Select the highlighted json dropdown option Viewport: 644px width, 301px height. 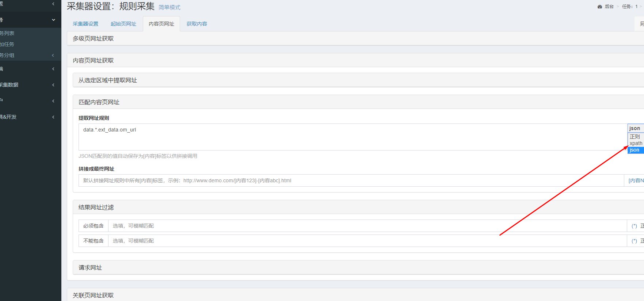coord(636,150)
